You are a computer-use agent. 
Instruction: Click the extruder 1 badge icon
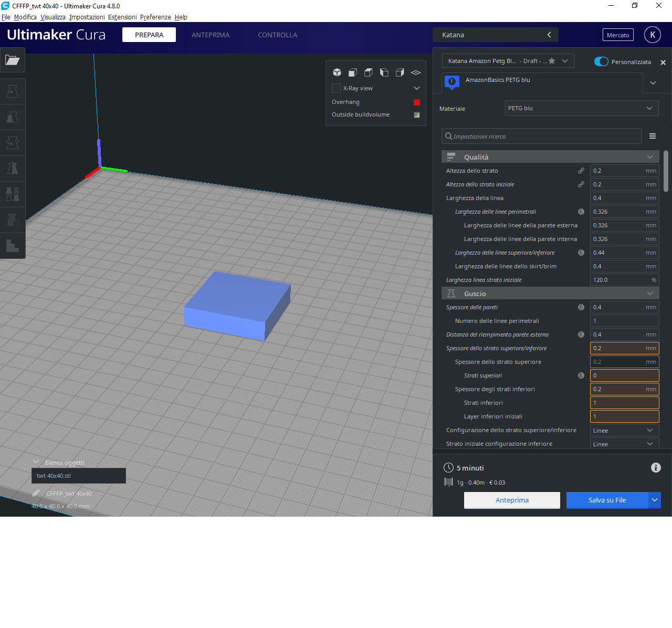[x=452, y=82]
